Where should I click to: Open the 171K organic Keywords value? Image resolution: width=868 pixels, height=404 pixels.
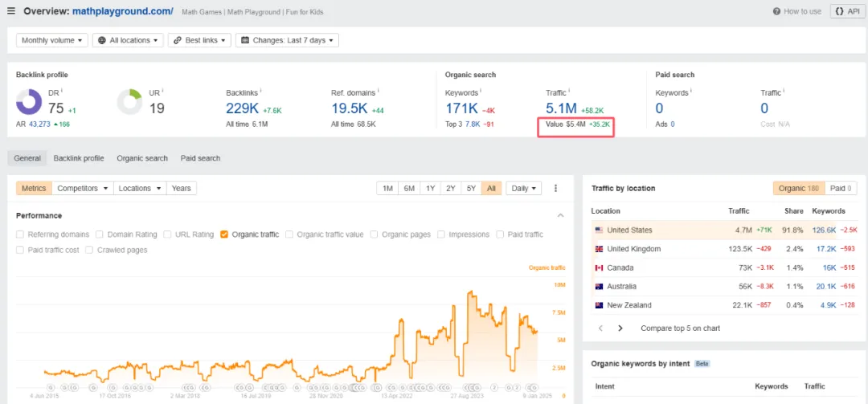[461, 108]
